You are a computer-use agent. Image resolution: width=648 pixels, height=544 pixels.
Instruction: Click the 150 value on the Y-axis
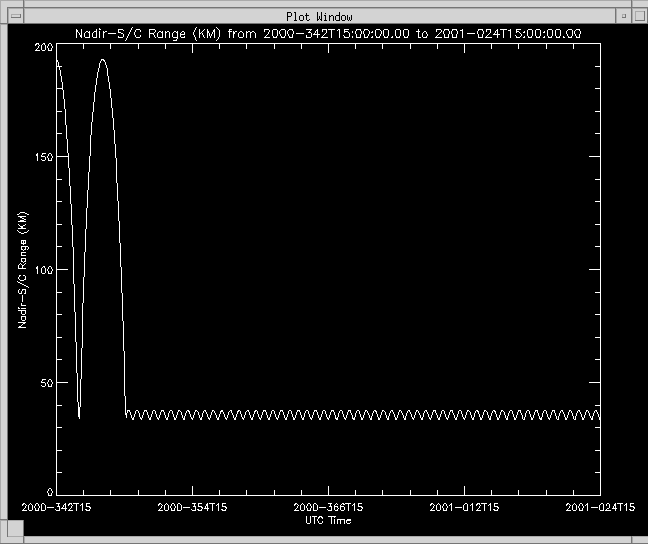pyautogui.click(x=42, y=159)
